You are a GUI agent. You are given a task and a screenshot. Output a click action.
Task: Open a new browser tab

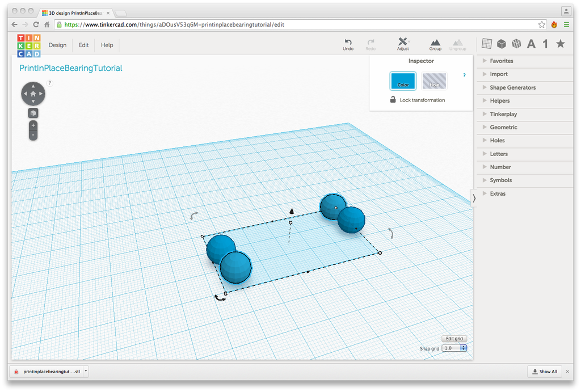[x=121, y=14]
